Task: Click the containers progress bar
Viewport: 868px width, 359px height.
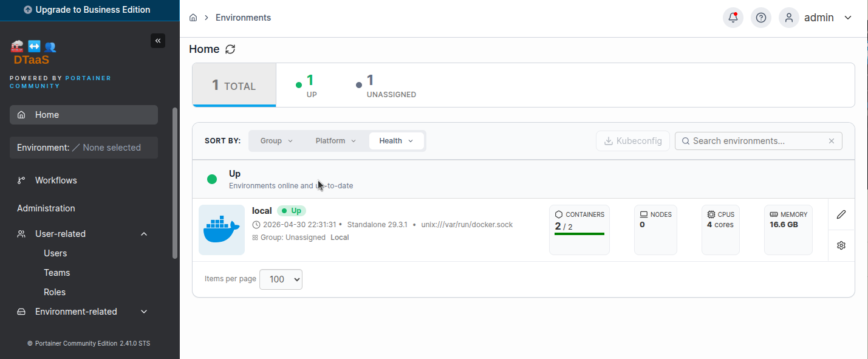Action: pyautogui.click(x=579, y=234)
